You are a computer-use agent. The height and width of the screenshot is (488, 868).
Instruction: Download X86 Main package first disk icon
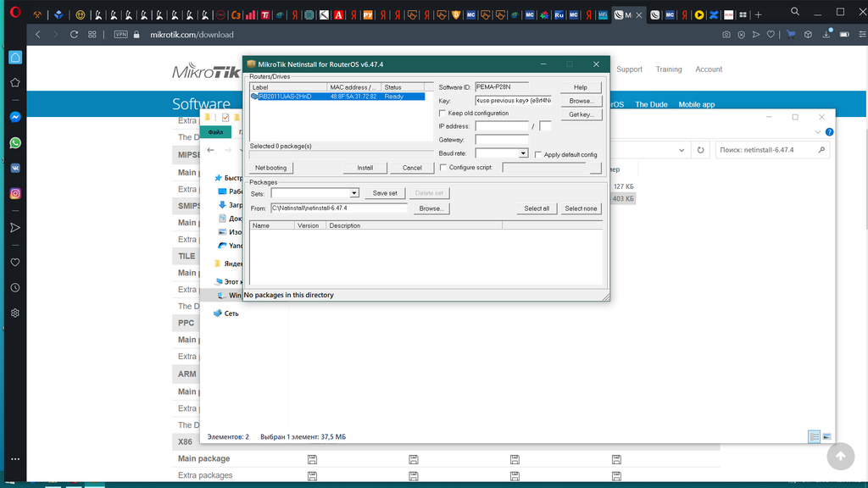tap(312, 459)
